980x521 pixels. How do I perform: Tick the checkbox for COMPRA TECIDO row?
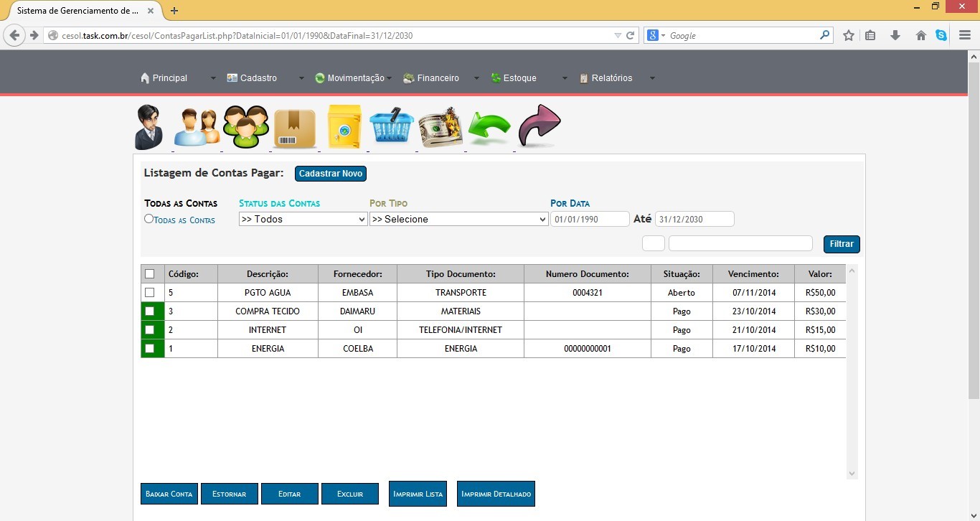149,311
